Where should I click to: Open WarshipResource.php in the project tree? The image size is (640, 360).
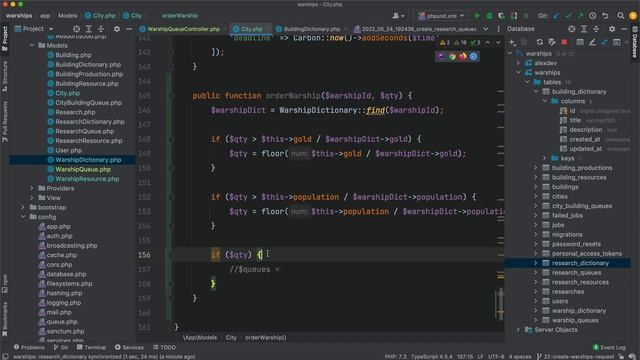click(87, 179)
